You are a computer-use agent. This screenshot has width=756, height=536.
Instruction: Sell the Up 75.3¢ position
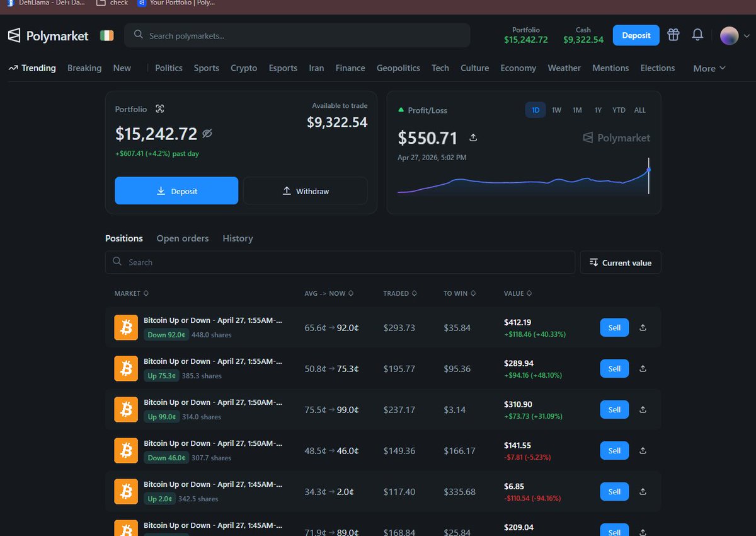coord(614,369)
